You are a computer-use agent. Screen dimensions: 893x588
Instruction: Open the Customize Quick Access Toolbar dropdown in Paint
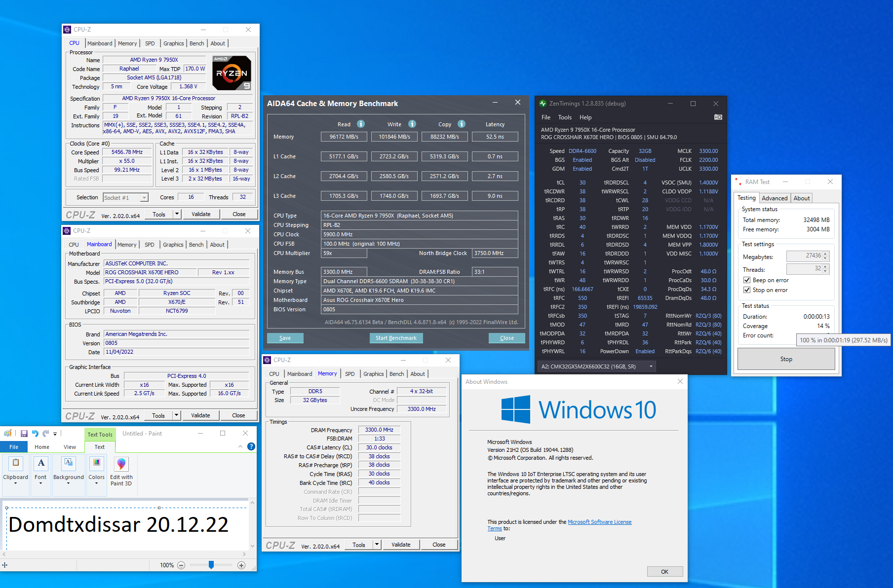[55, 434]
